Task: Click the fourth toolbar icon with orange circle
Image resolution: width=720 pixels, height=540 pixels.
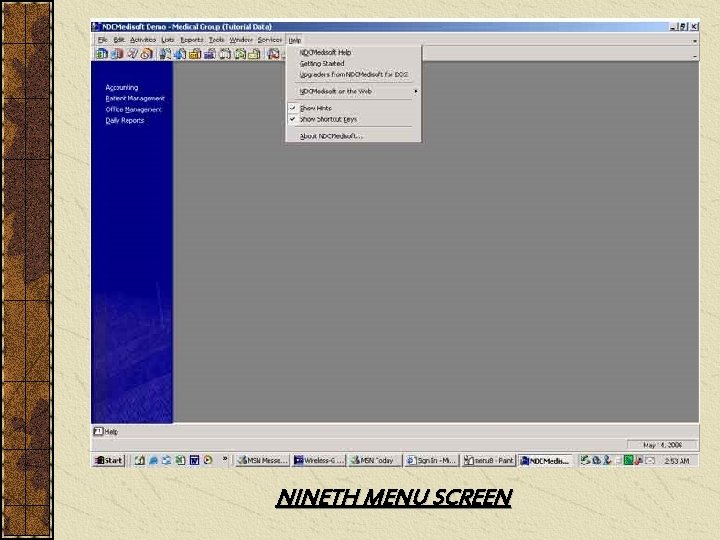Action: pos(147,54)
